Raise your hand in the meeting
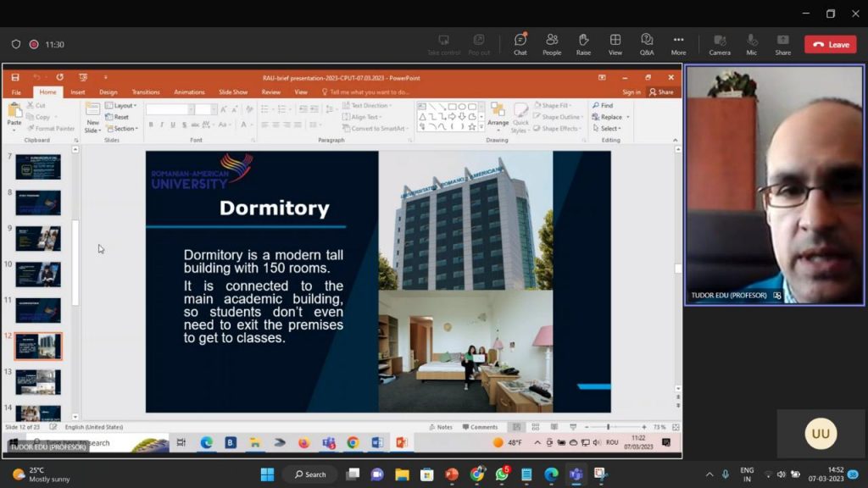 pyautogui.click(x=583, y=44)
